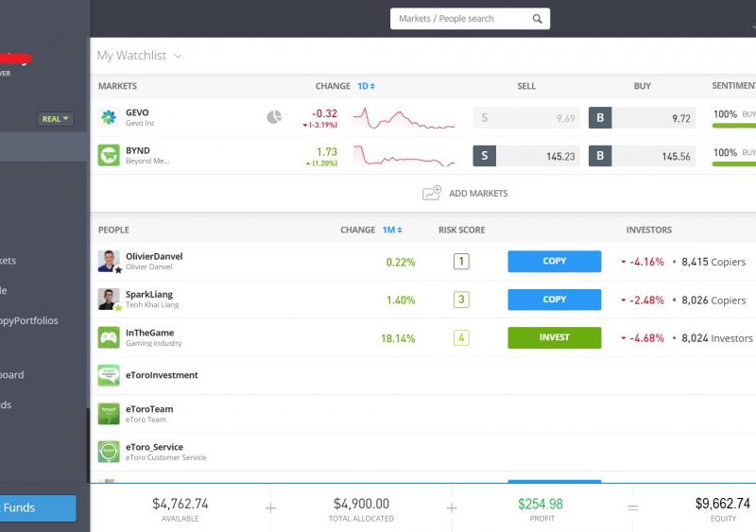Click the 8,415 Copiers count

[x=713, y=262]
